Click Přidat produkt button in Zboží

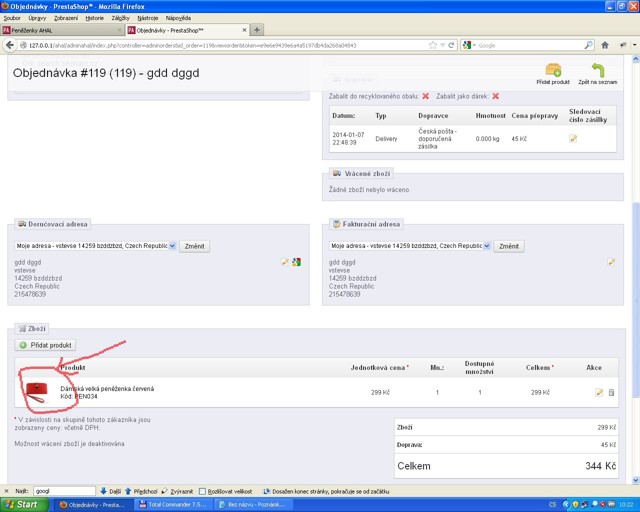pyautogui.click(x=45, y=345)
